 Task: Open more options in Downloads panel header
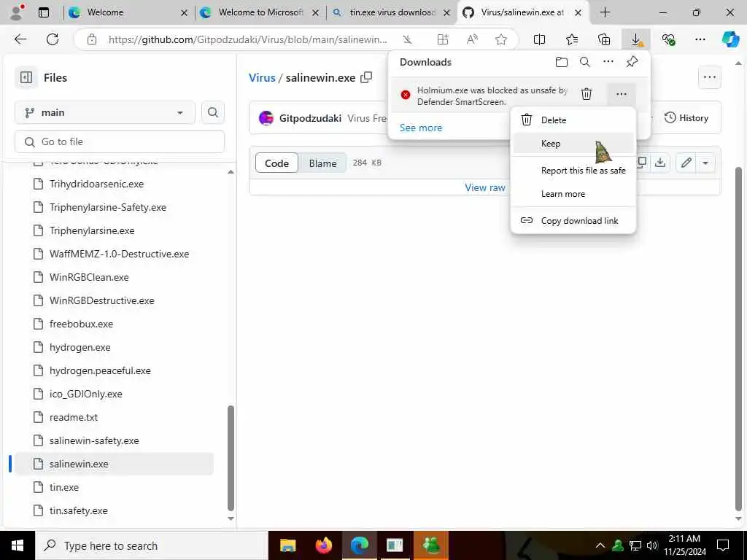tap(608, 62)
